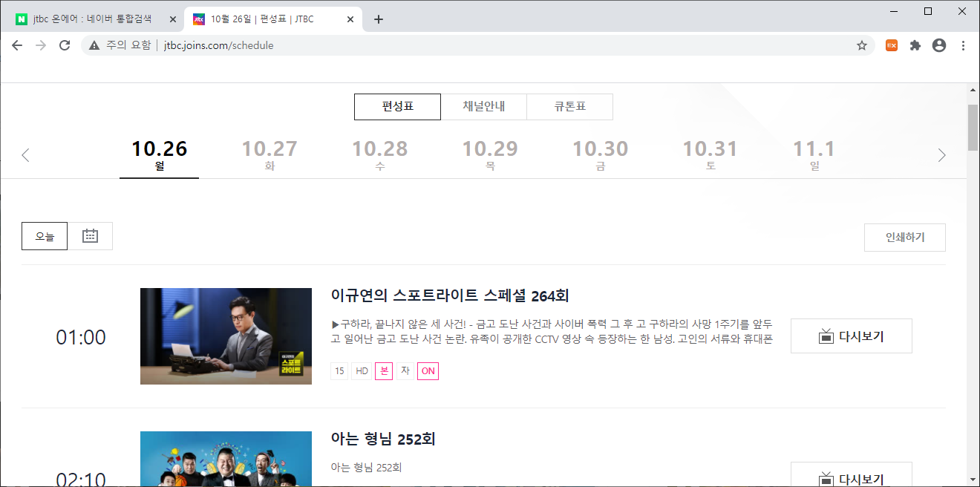Open the 큐톤표 tab
This screenshot has height=487, width=980.
tap(570, 107)
